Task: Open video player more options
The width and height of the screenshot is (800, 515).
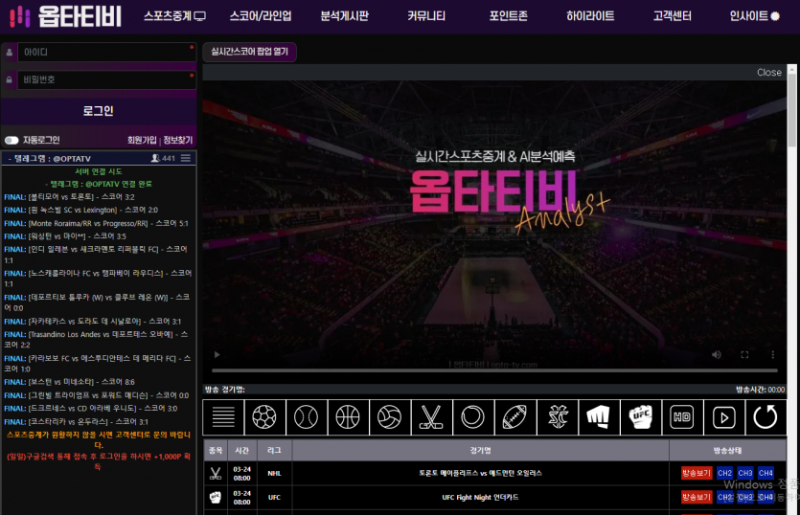Action: pyautogui.click(x=772, y=354)
